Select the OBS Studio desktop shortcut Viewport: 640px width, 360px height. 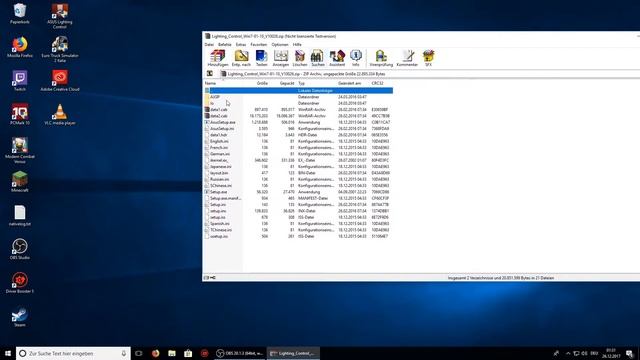[x=20, y=249]
